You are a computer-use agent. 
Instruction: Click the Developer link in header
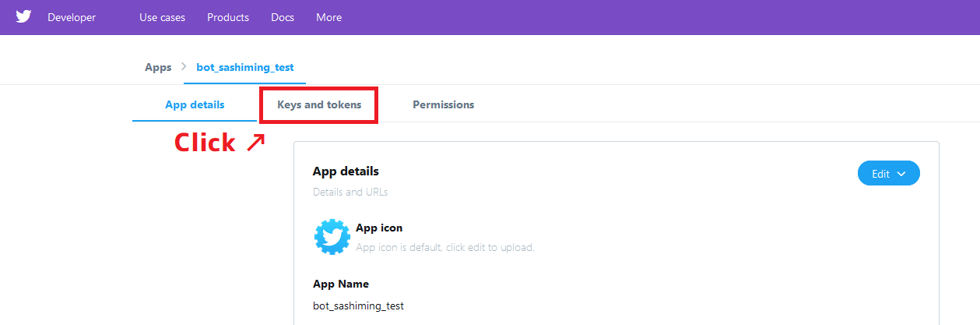coord(72,17)
